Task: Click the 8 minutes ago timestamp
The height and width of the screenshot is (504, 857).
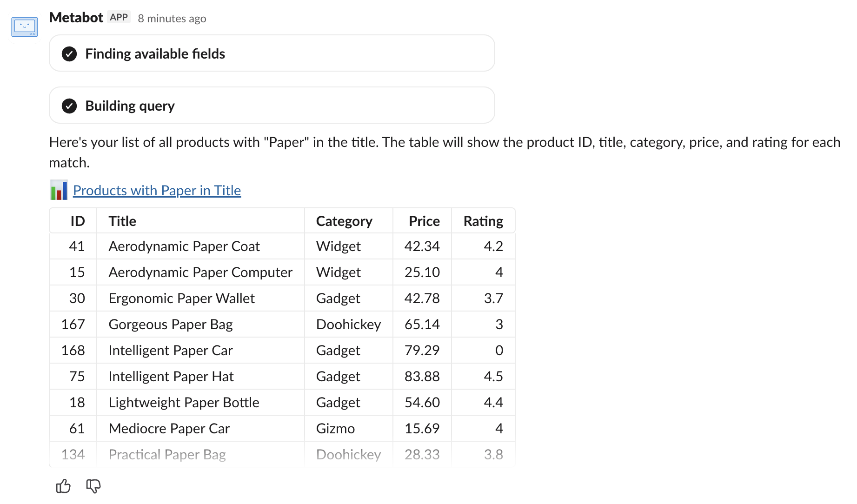Action: pos(172,19)
